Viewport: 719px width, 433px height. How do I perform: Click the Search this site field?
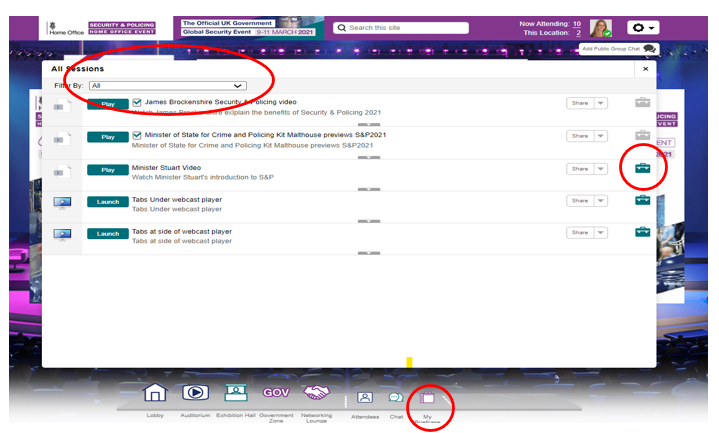point(401,28)
